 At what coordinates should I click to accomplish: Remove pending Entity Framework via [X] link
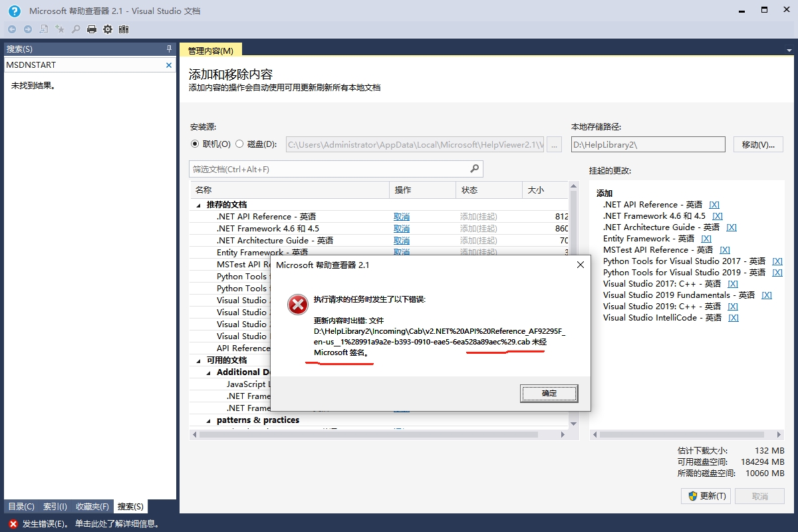coord(706,239)
